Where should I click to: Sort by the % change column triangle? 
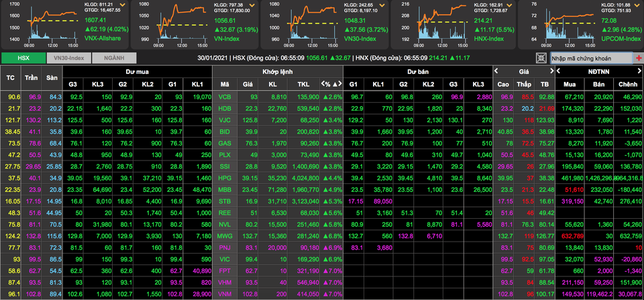pos(334,84)
